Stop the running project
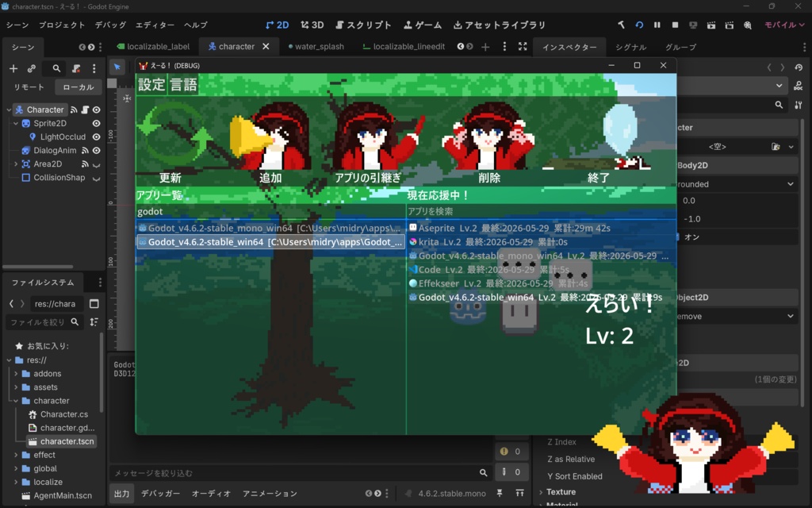 tap(676, 25)
